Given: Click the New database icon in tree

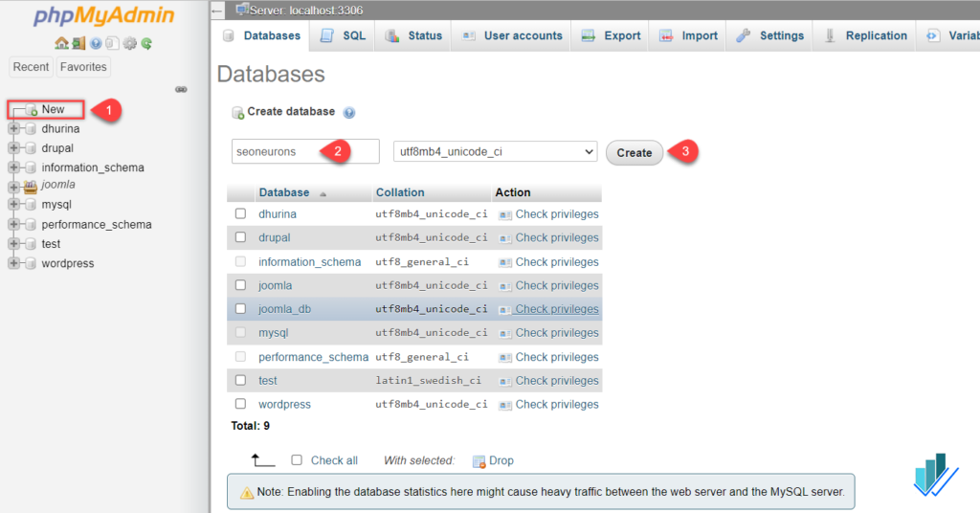Looking at the screenshot, I should (32, 110).
